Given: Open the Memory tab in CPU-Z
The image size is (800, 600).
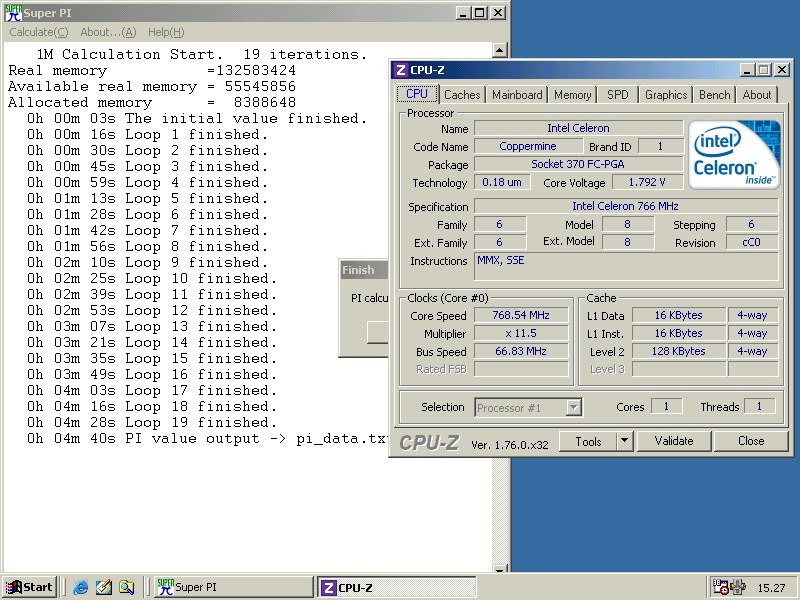Looking at the screenshot, I should 572,95.
